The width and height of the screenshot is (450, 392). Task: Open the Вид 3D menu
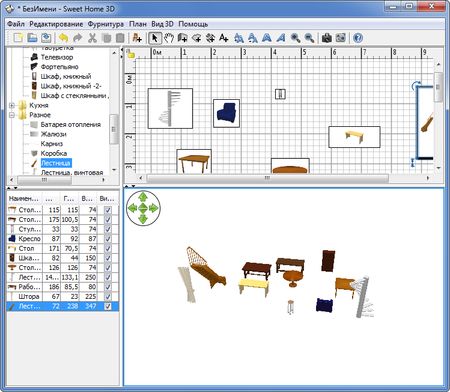tap(162, 24)
